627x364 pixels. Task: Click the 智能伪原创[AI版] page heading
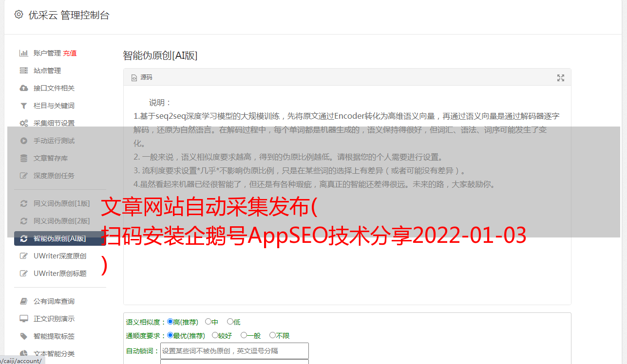[x=160, y=55]
